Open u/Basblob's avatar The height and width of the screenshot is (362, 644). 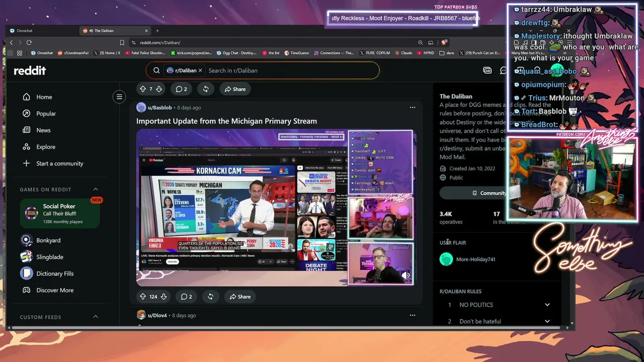(x=141, y=108)
